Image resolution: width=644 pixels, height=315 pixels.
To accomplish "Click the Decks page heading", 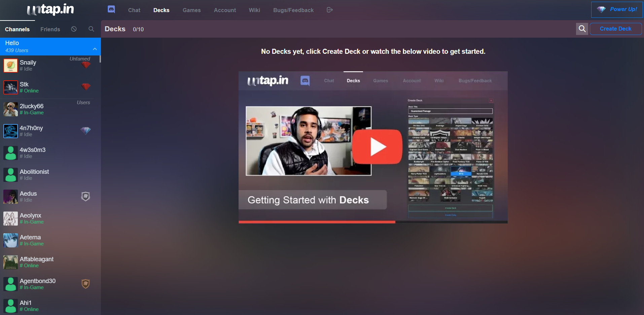I will [x=115, y=29].
